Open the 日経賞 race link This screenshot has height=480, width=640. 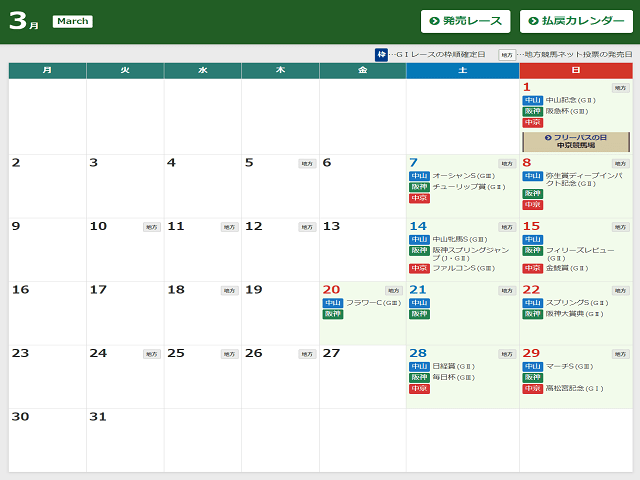coord(453,367)
